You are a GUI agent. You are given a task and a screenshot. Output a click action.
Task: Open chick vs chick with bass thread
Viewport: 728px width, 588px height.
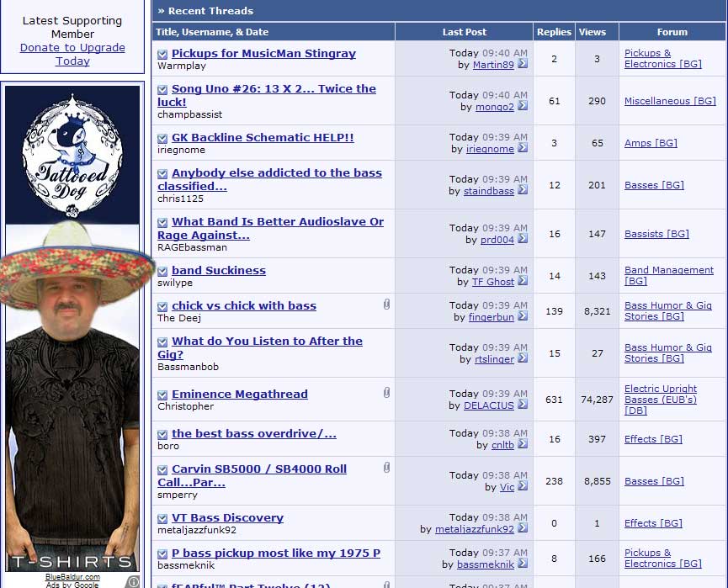244,305
